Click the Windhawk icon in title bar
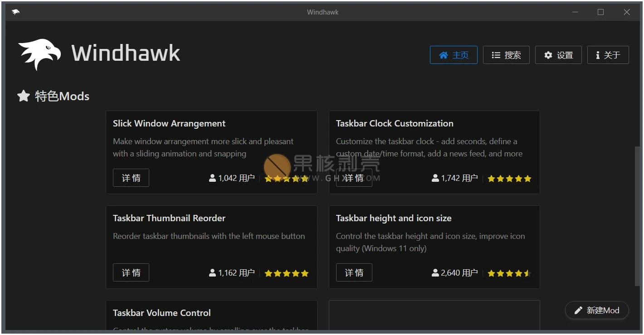The image size is (644, 335). point(15,12)
